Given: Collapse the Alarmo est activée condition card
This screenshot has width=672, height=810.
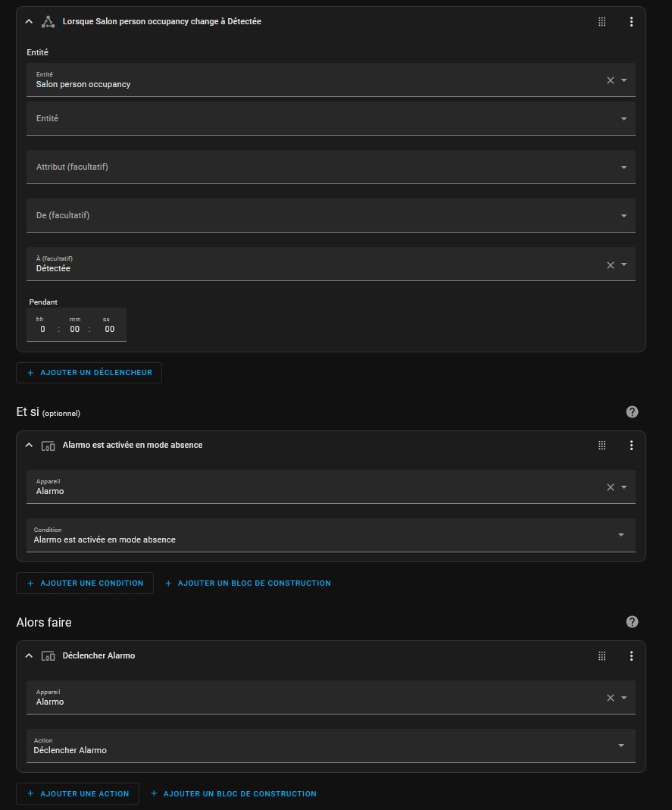Looking at the screenshot, I should pyautogui.click(x=29, y=446).
